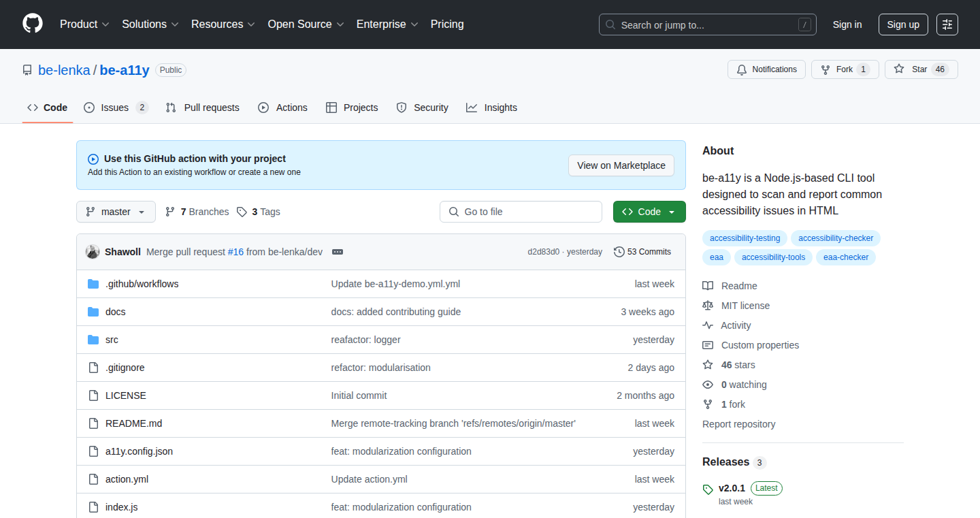The height and width of the screenshot is (518, 980).
Task: Open the Solutions dropdown menu
Action: point(150,25)
